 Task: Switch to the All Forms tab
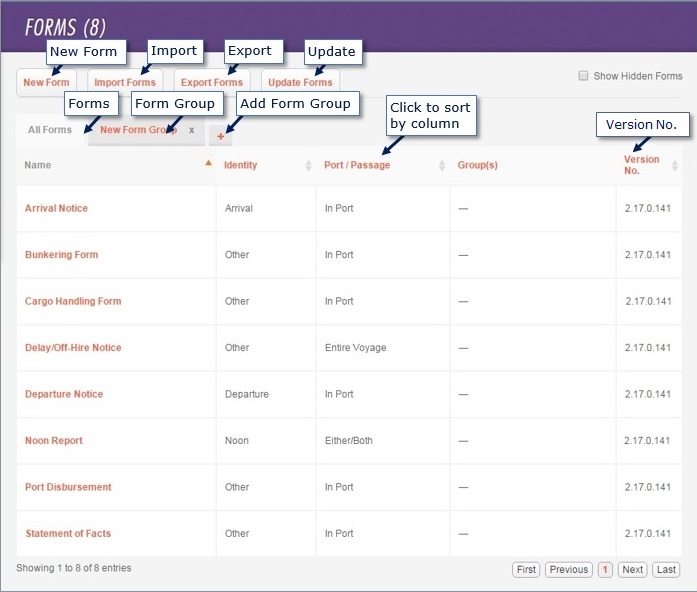point(50,130)
